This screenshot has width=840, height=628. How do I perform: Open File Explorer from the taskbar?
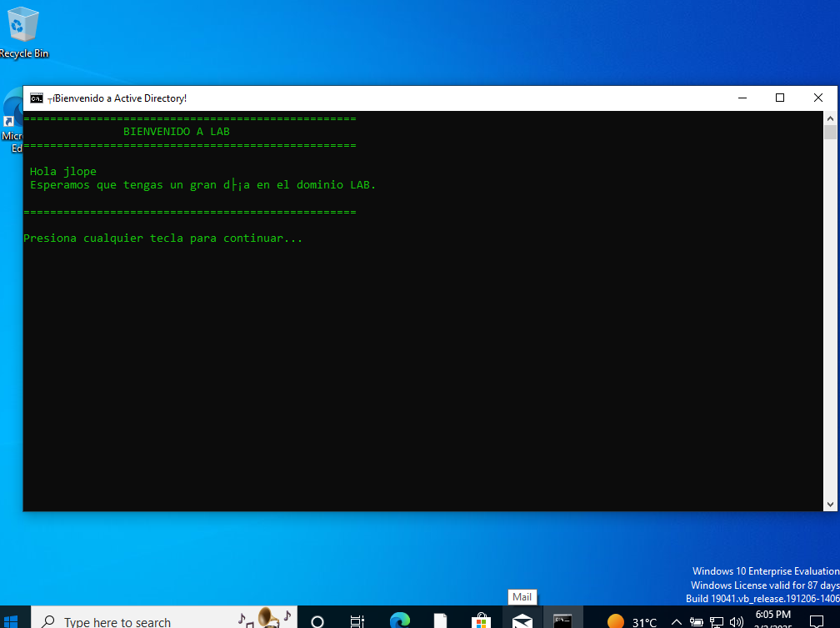[x=441, y=621]
